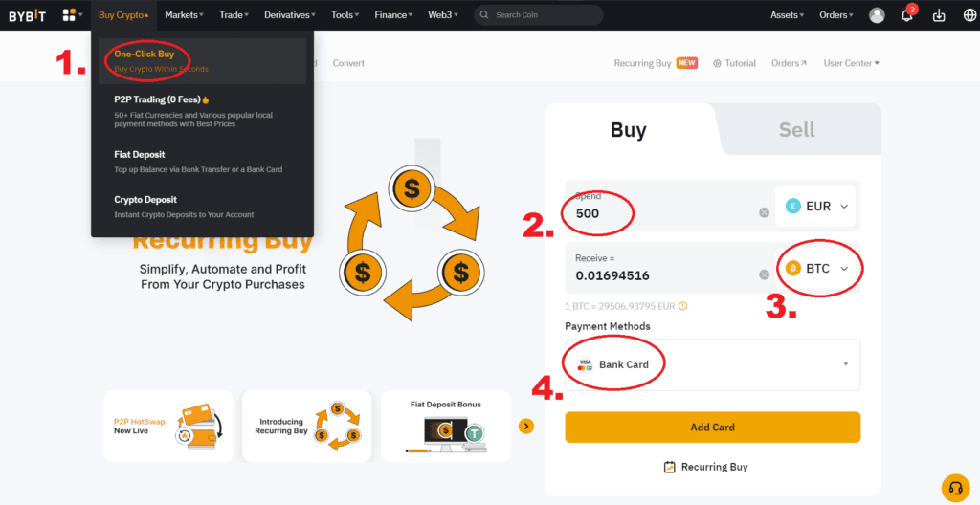This screenshot has width=980, height=505.
Task: Open the Tutorial link
Action: (x=734, y=63)
